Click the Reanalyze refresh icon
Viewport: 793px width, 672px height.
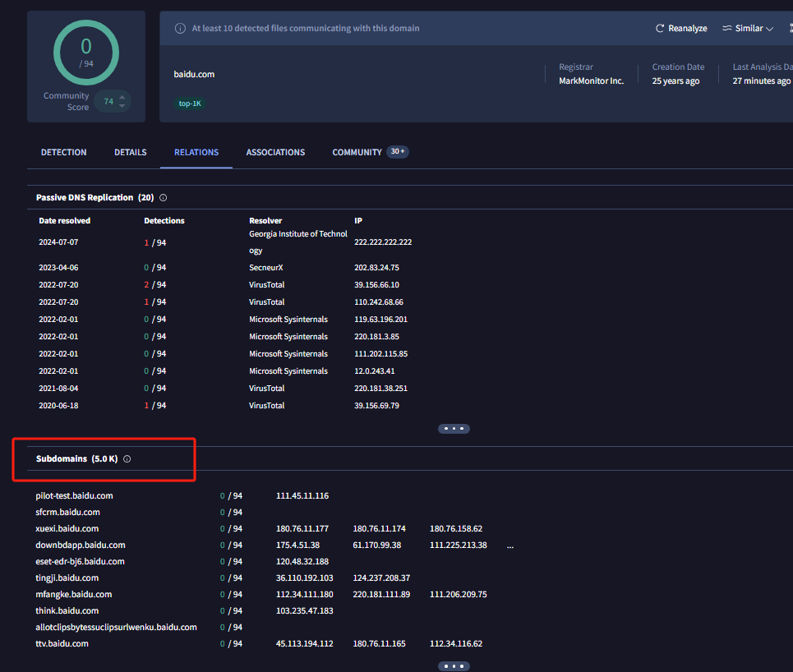tap(660, 28)
